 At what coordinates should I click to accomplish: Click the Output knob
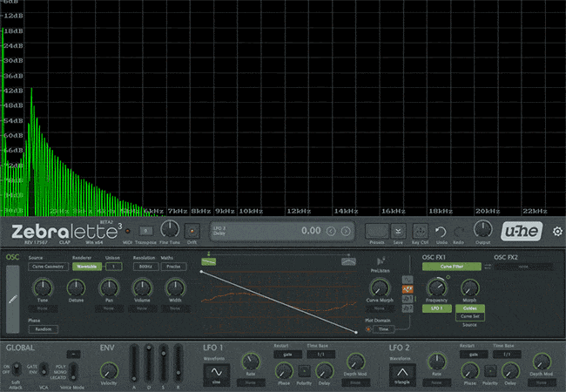tap(482, 229)
